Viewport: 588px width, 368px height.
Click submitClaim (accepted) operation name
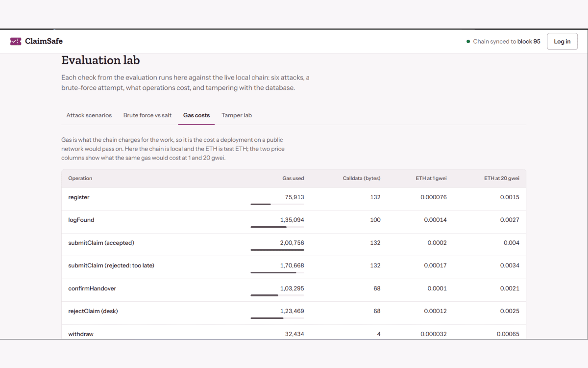pos(101,243)
